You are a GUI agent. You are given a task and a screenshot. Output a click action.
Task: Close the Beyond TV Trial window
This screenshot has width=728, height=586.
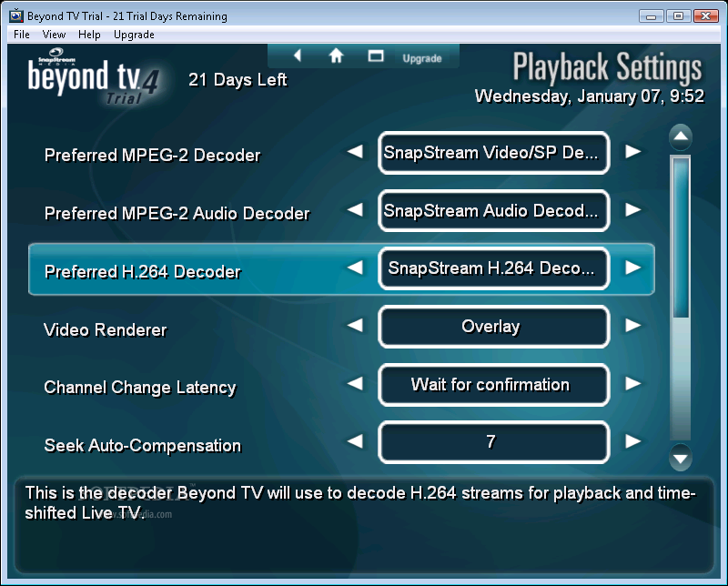tap(706, 15)
